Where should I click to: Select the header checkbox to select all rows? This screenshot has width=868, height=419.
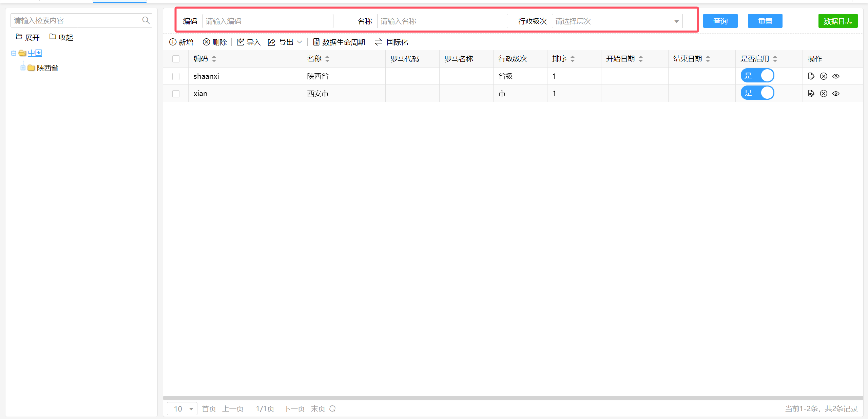(x=176, y=59)
